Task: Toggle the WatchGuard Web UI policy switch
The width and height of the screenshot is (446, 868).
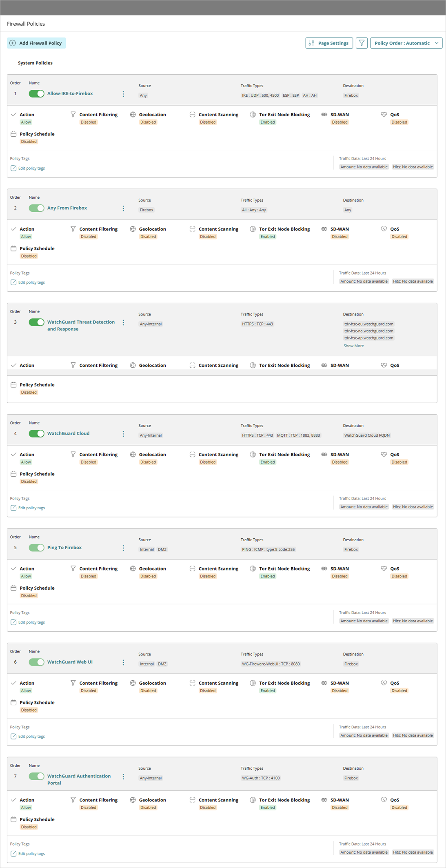Action: point(36,662)
